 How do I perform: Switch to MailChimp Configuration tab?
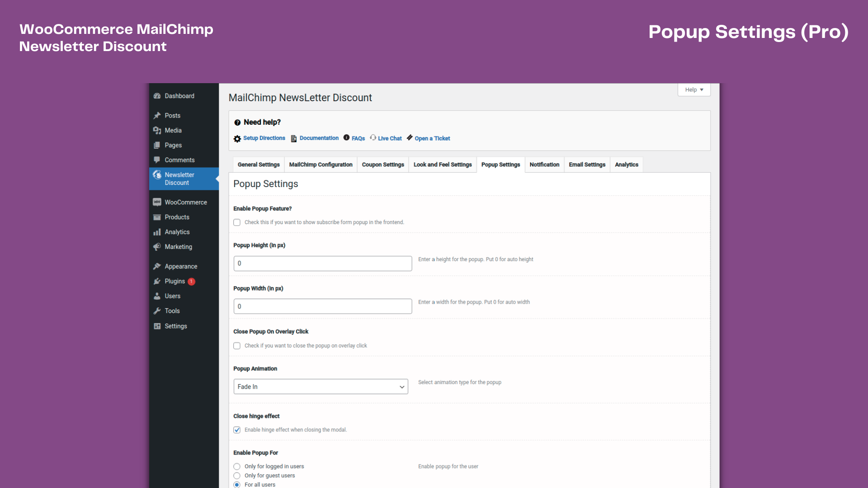(x=321, y=164)
